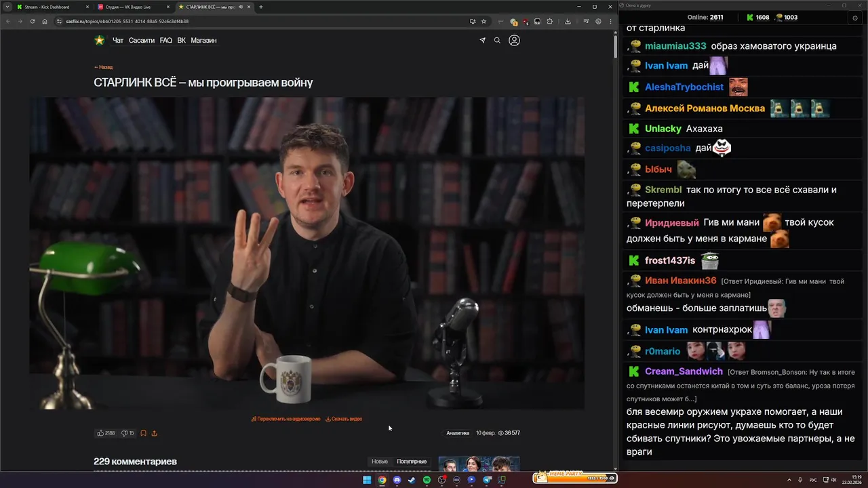868x488 pixels.
Task: Share the video via the share icon
Action: click(154, 432)
